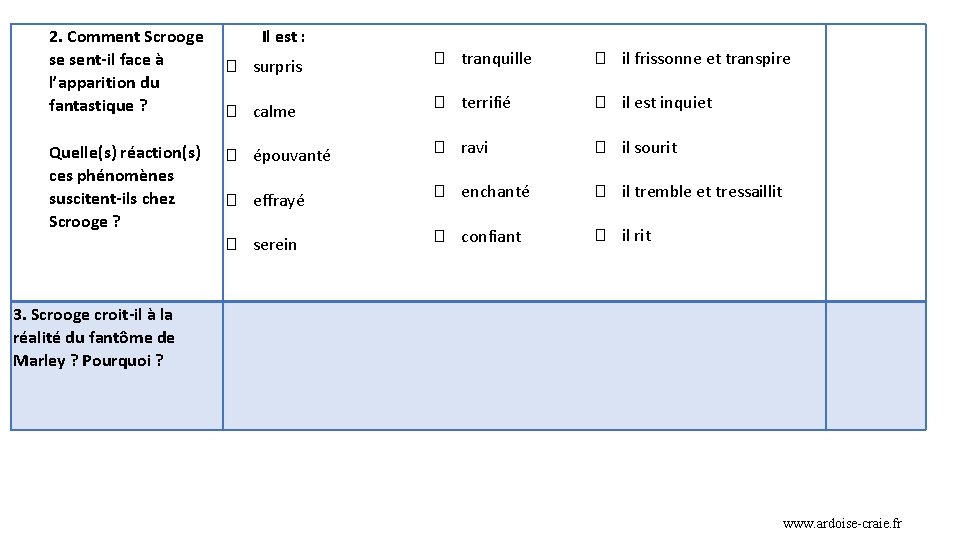This screenshot has width=960, height=540.
Task: Click the empty answer cell for question 3
Action: point(524,366)
